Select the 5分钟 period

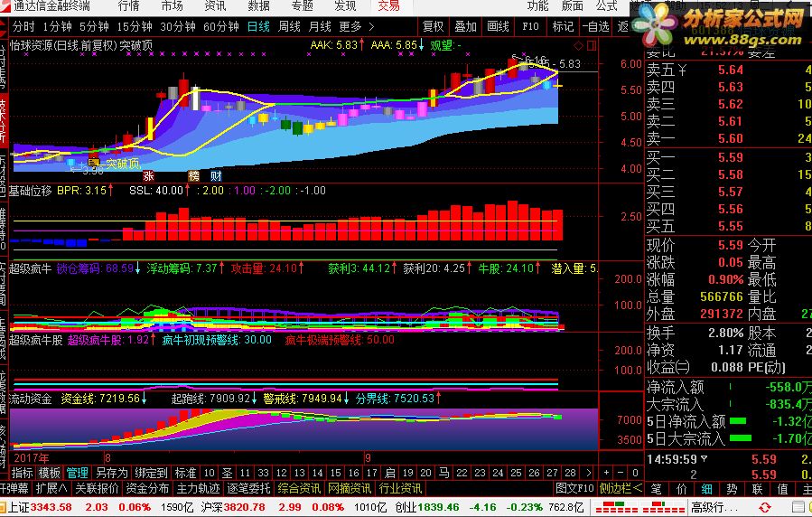click(x=94, y=26)
